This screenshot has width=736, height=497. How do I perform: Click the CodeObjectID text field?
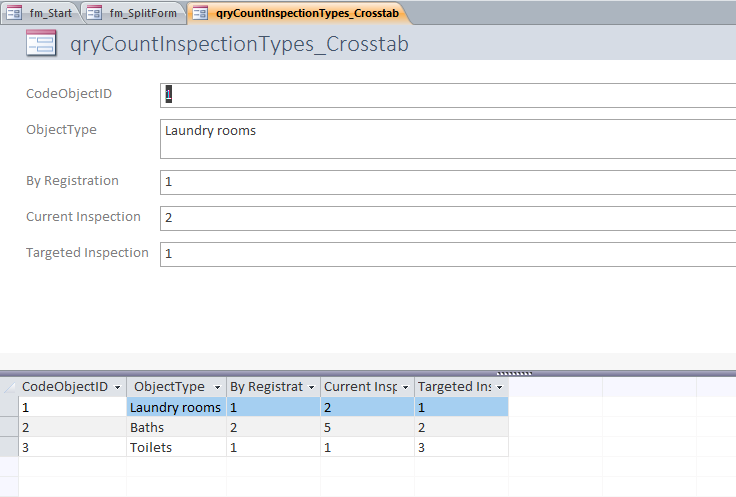click(x=448, y=95)
